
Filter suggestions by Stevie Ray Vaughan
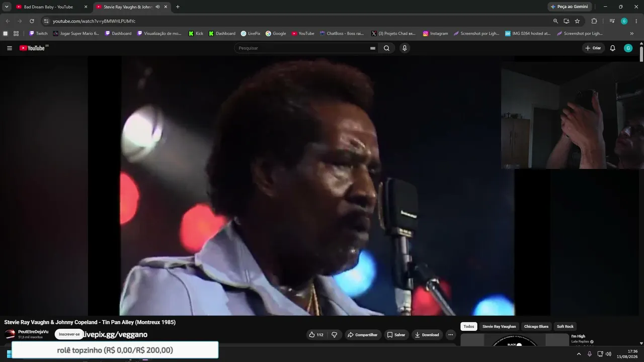pyautogui.click(x=499, y=327)
